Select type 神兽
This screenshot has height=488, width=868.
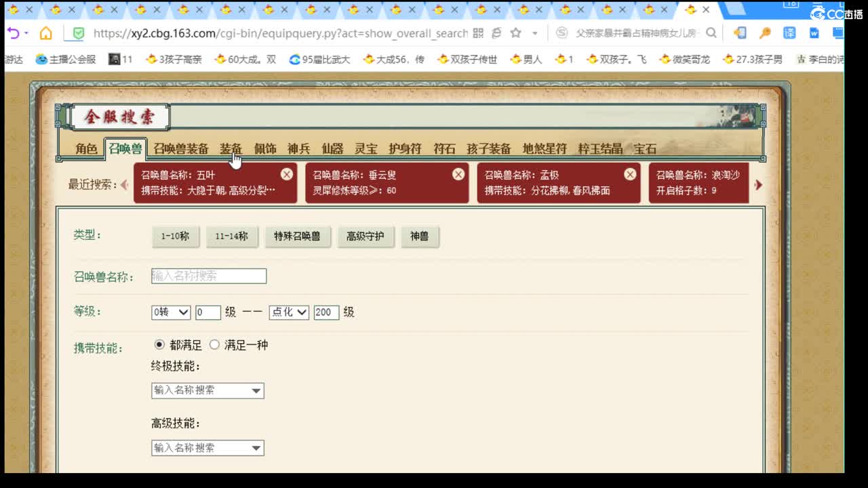point(420,237)
